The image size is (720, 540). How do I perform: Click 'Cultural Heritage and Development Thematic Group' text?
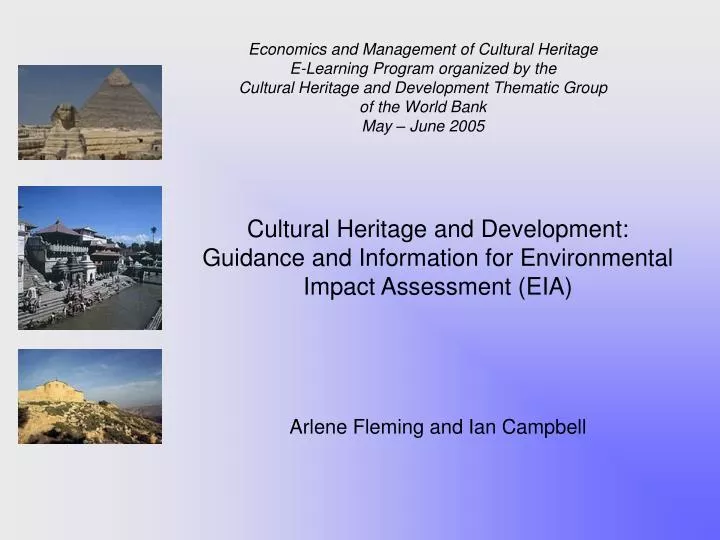tap(423, 88)
